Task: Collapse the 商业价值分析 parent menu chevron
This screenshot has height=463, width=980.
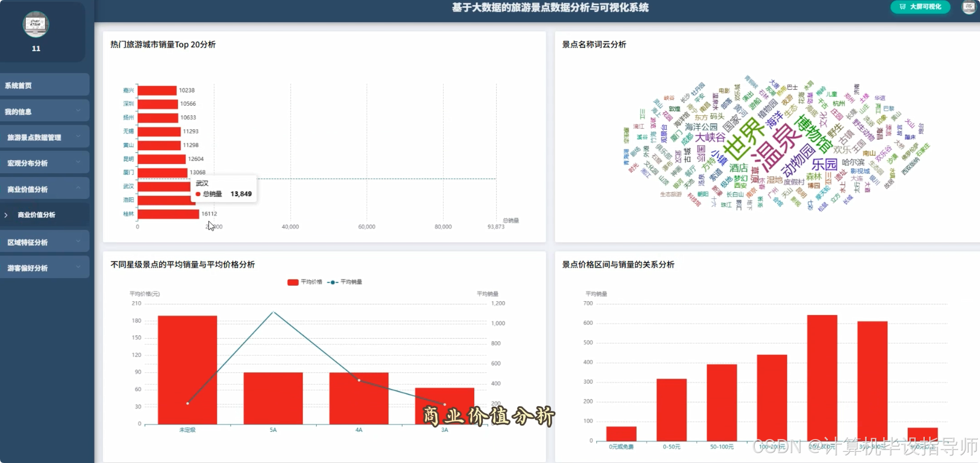Action: coord(78,189)
